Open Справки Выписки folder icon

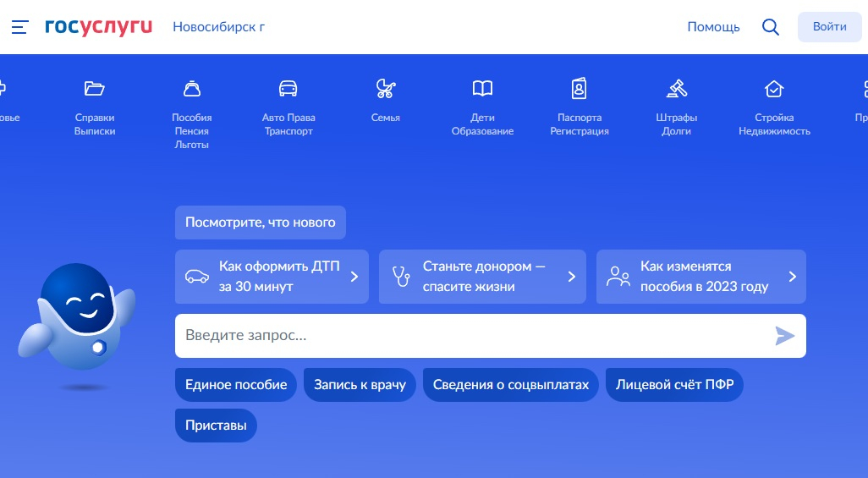pyautogui.click(x=95, y=89)
